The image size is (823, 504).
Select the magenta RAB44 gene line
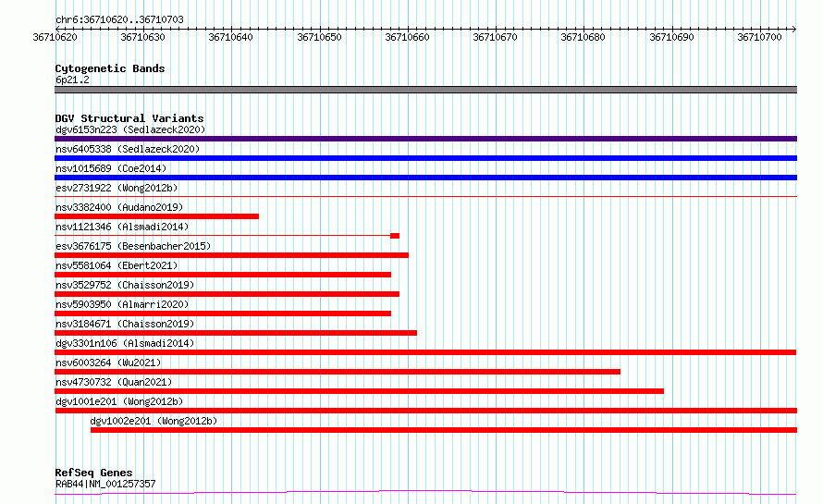pos(425,493)
